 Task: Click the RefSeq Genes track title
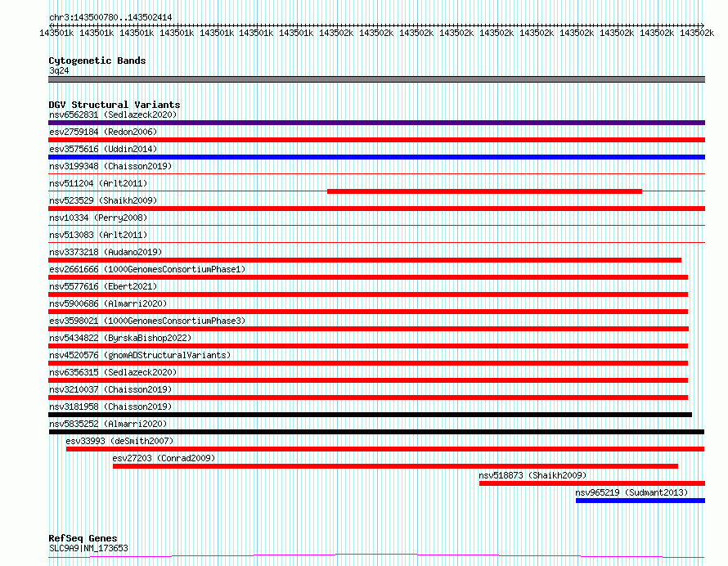[x=83, y=538]
